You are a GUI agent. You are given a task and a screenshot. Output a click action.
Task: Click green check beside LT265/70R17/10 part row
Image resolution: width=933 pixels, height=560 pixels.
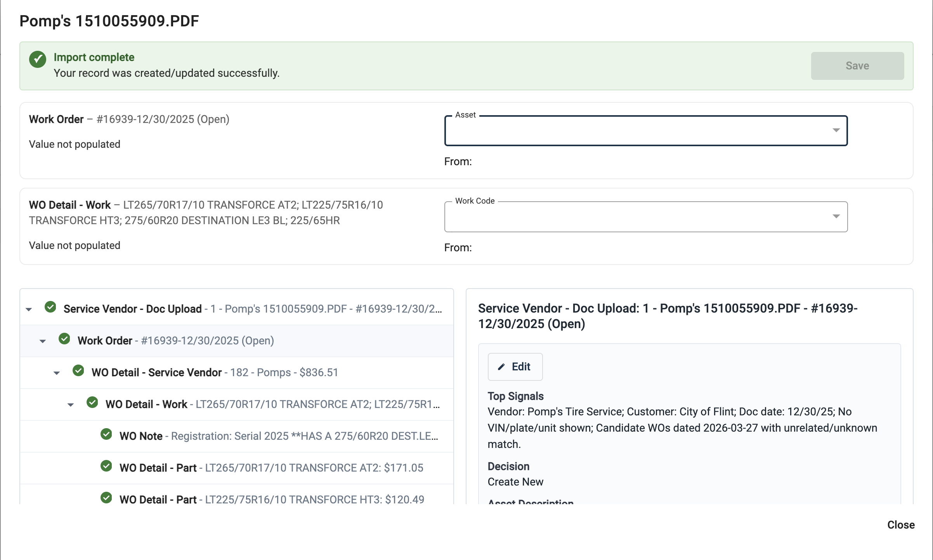pyautogui.click(x=106, y=466)
